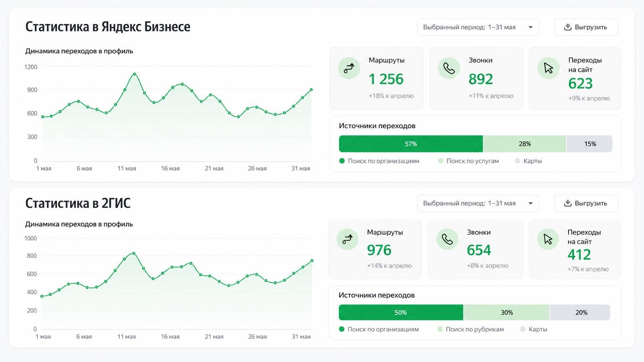Select the 15% segment of Яндекс sources bar
This screenshot has width=644, height=362.
(x=589, y=144)
